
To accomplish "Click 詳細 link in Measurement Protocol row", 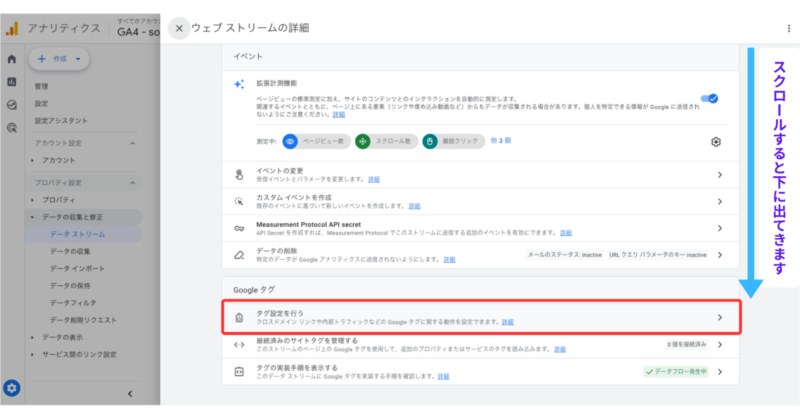I will [566, 233].
